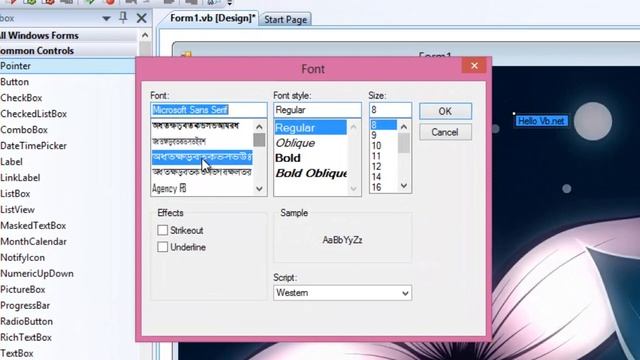
Task: Click OK in the Font dialog
Action: [x=445, y=111]
